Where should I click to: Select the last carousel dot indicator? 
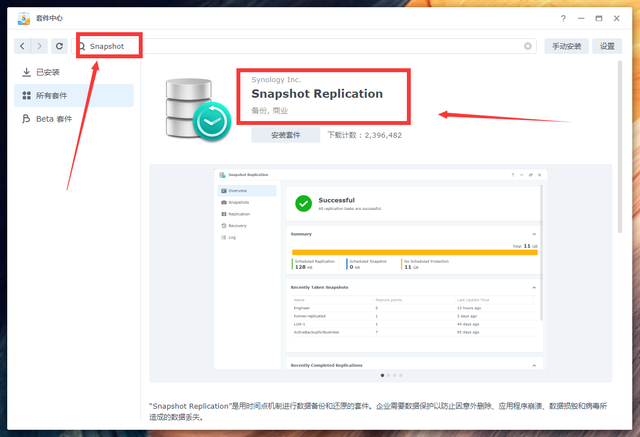click(x=401, y=375)
